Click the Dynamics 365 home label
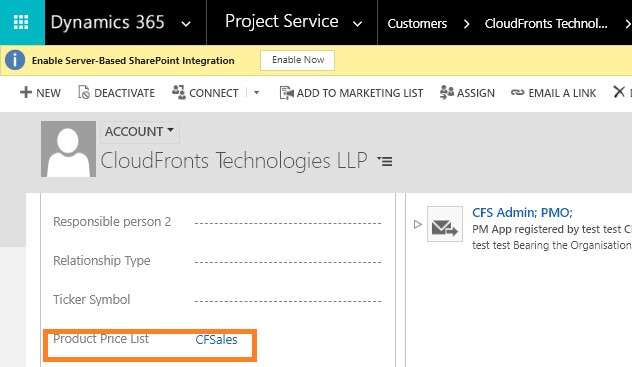 pyautogui.click(x=107, y=22)
